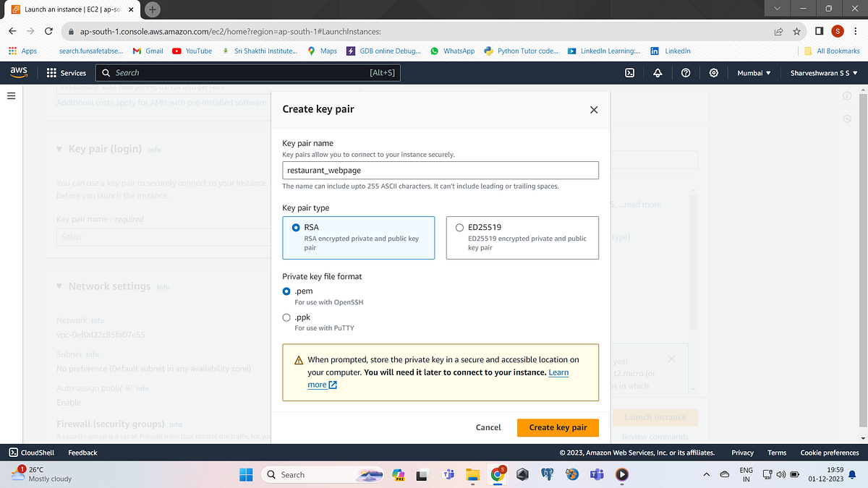Image resolution: width=868 pixels, height=488 pixels.
Task: Show hidden system tray icons
Action: point(707,474)
